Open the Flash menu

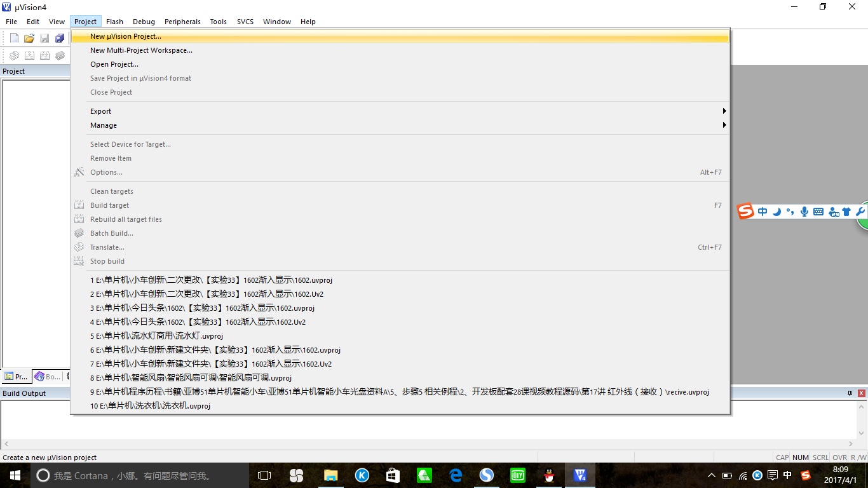[115, 22]
